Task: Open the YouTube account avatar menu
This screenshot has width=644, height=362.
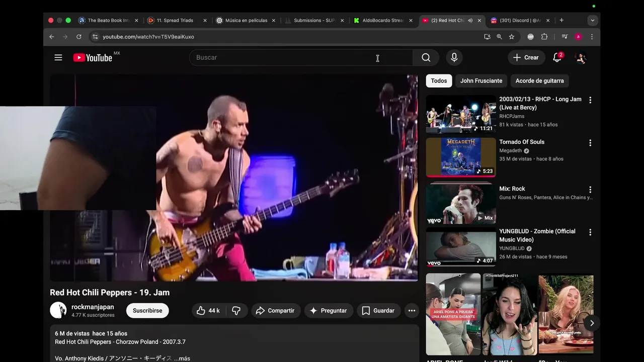Action: [581, 57]
